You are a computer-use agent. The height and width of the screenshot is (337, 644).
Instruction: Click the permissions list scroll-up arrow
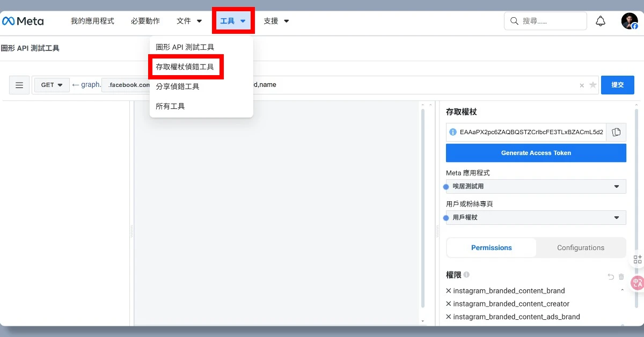623,290
